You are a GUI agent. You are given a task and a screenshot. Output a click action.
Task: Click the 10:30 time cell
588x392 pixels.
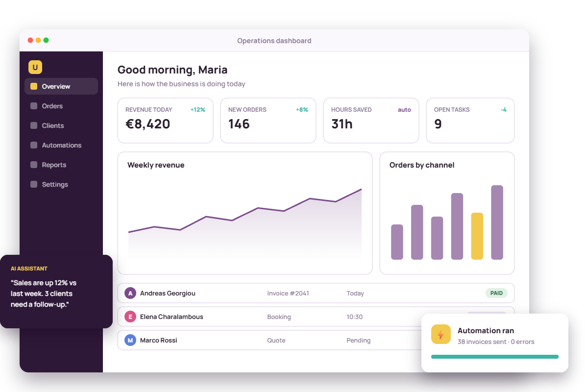click(x=355, y=317)
